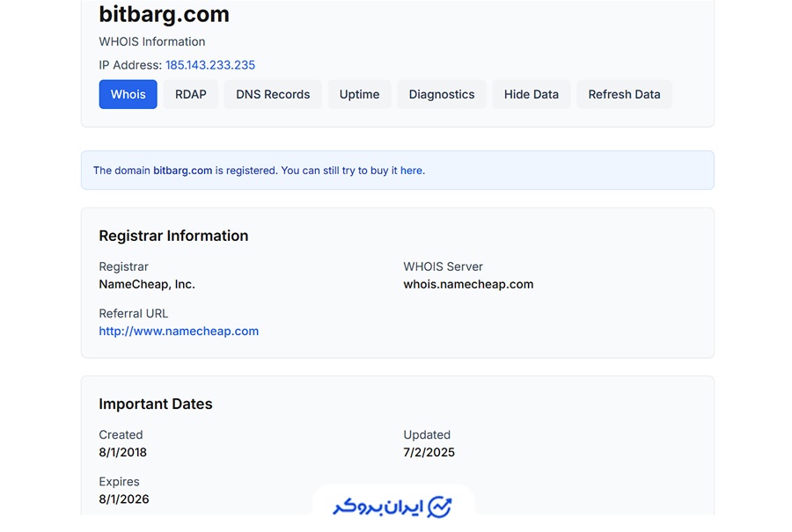The height and width of the screenshot is (532, 792).
Task: Click the Important Dates heading
Action: pyautogui.click(x=156, y=404)
